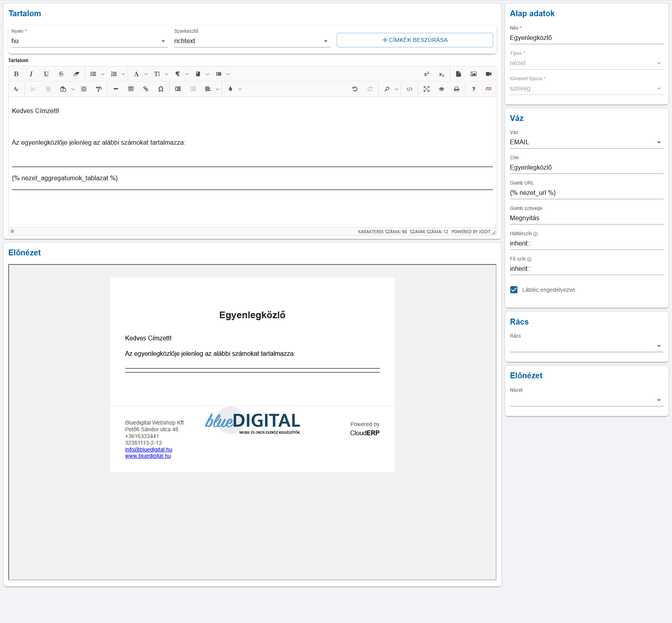
Task: Toggle bold formatting in the editor
Action: tap(16, 74)
